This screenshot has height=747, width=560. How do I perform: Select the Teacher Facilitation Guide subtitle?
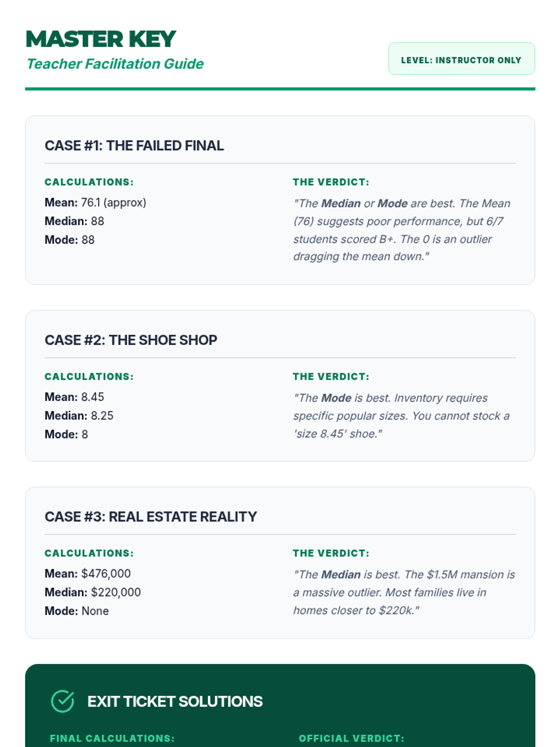click(115, 64)
